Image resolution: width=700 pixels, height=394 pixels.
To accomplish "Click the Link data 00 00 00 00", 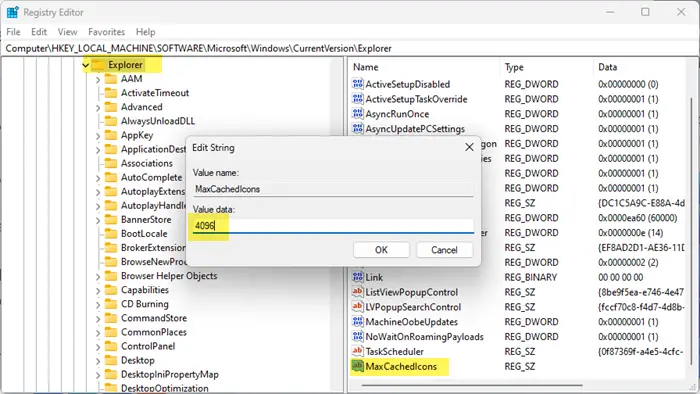I will tap(621, 277).
